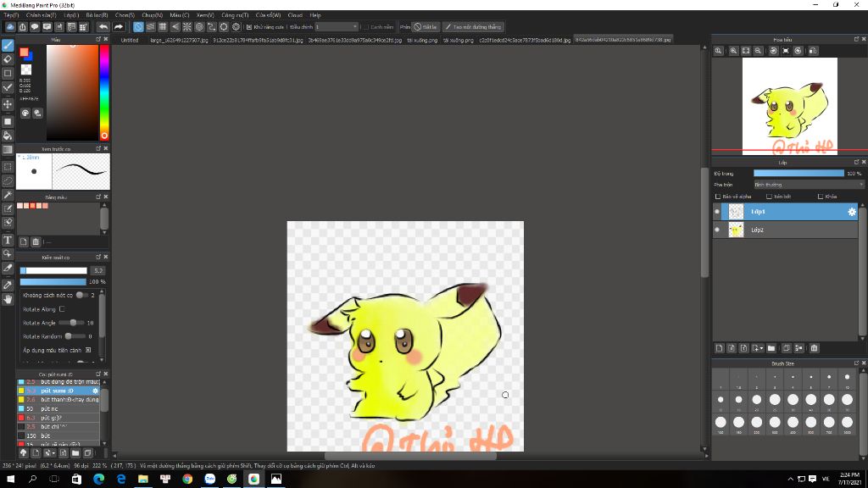
Task: Open the Bộ lọc(R) filter menu
Action: 97,15
